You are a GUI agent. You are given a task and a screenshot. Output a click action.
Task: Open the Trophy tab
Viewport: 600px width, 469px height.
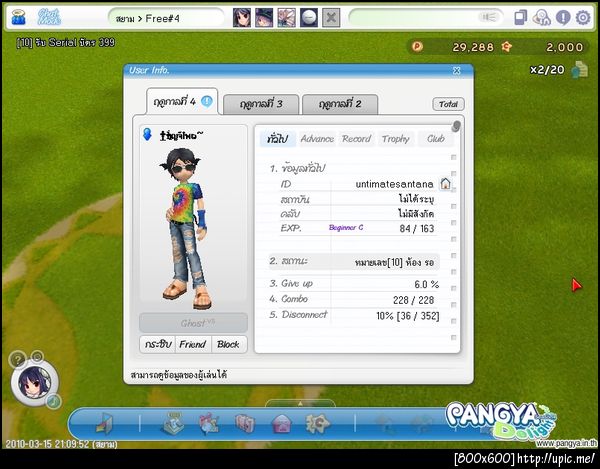pos(396,139)
